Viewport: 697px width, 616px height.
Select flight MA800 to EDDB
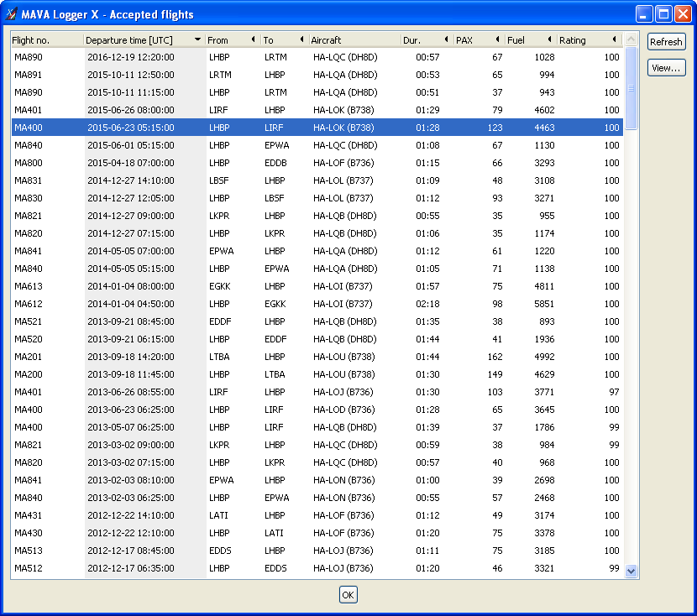(317, 163)
